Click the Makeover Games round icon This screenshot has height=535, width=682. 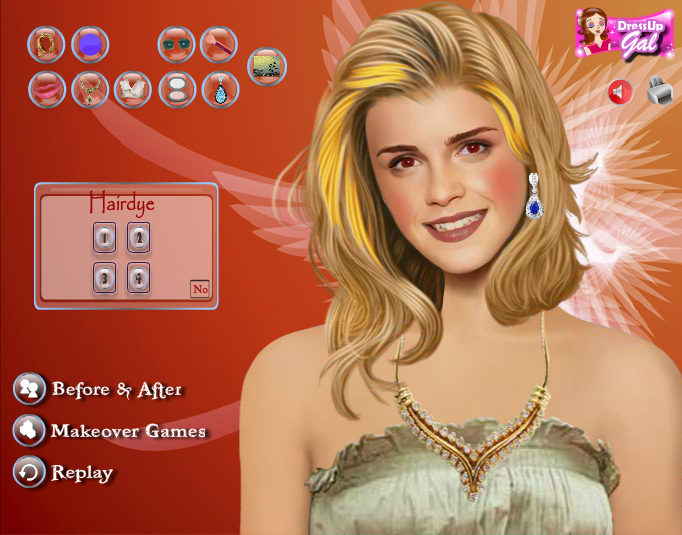[29, 431]
